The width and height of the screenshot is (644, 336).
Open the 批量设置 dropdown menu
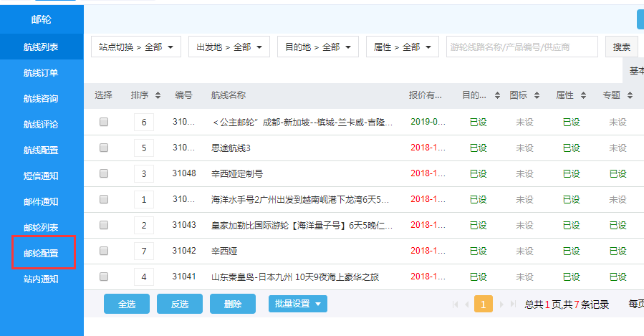click(298, 304)
